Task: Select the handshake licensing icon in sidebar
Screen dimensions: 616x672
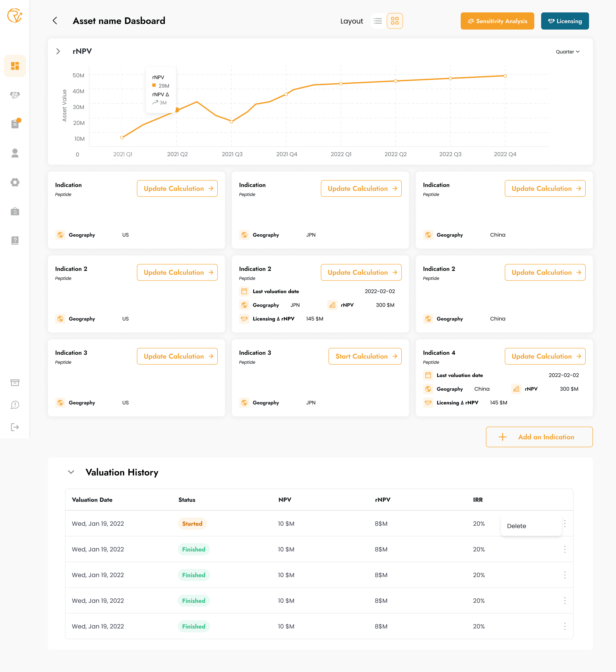Action: (x=15, y=95)
